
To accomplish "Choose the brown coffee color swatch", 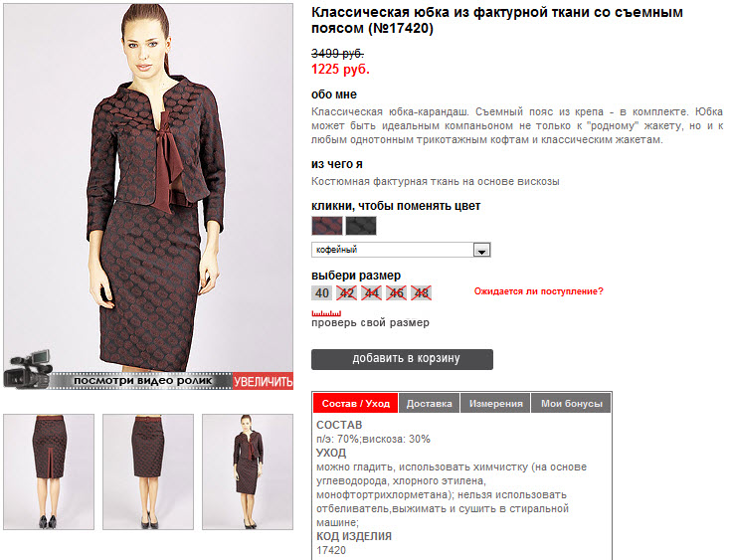I will point(327,226).
